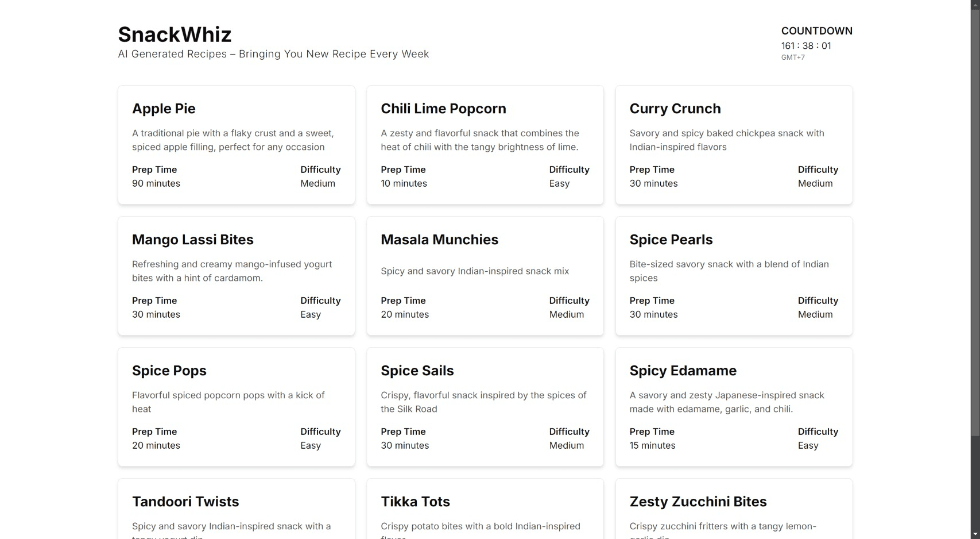Open the Tikka Tots recipe

[415, 502]
